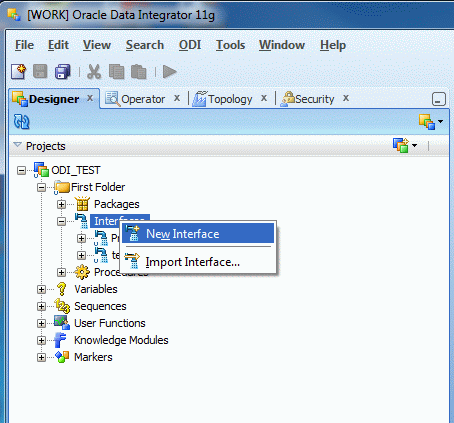
Task: Click the Oracle Data Integrator title bar icon
Action: (14, 15)
